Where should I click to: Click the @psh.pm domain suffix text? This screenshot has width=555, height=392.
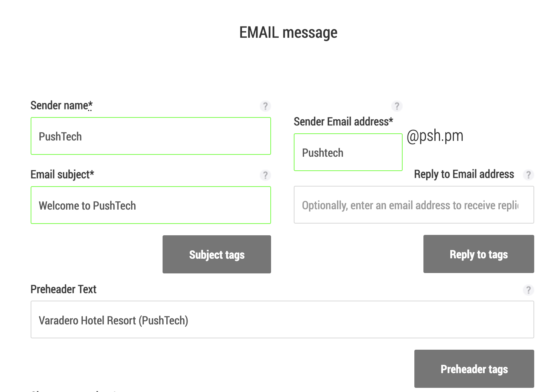(x=435, y=136)
